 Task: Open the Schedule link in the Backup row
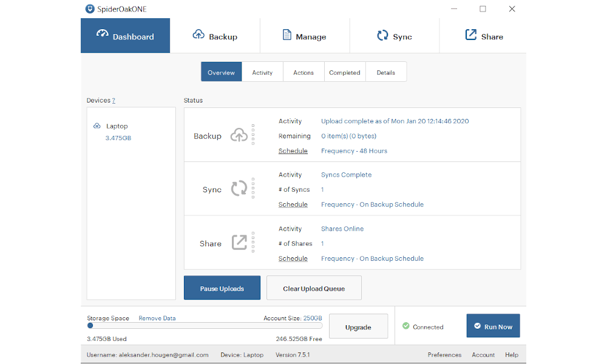click(293, 150)
